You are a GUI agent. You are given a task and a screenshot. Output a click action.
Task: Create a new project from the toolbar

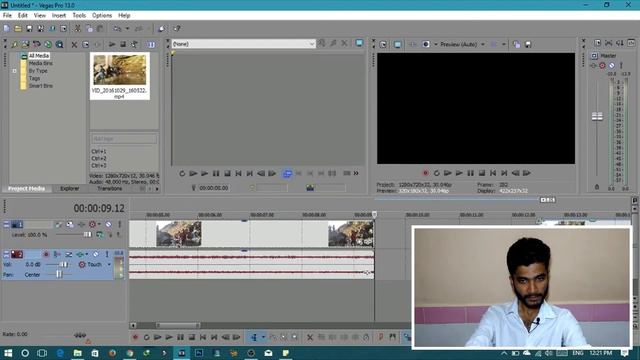7,29
